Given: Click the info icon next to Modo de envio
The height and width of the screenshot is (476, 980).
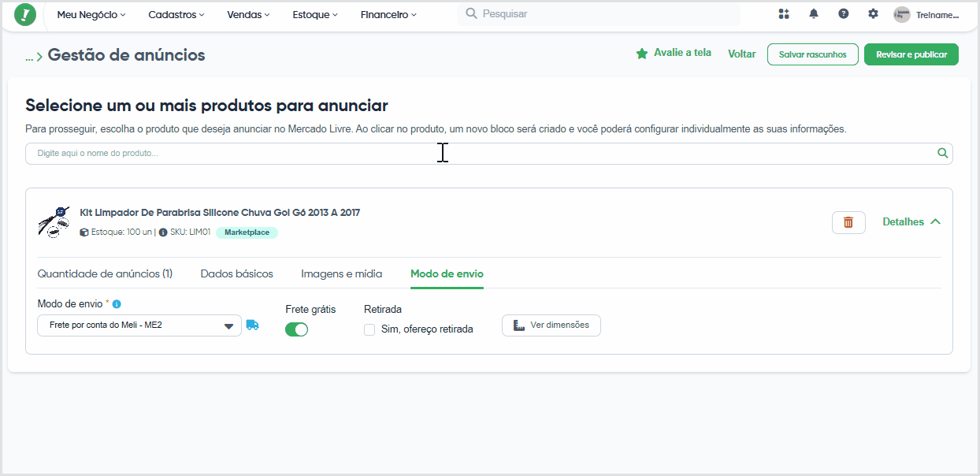Looking at the screenshot, I should [117, 303].
